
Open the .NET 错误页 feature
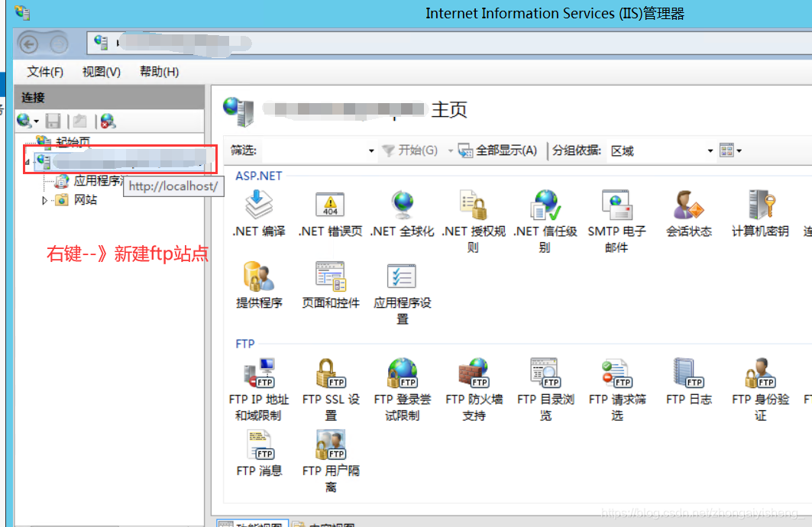pos(331,213)
